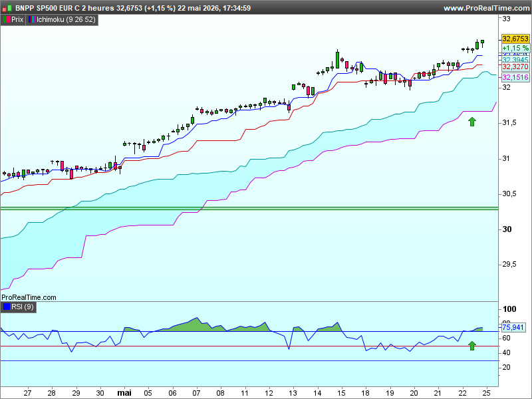532x399 pixels.
Task: Click the BNPP SP500 EUR C title text
Action: 47,8
